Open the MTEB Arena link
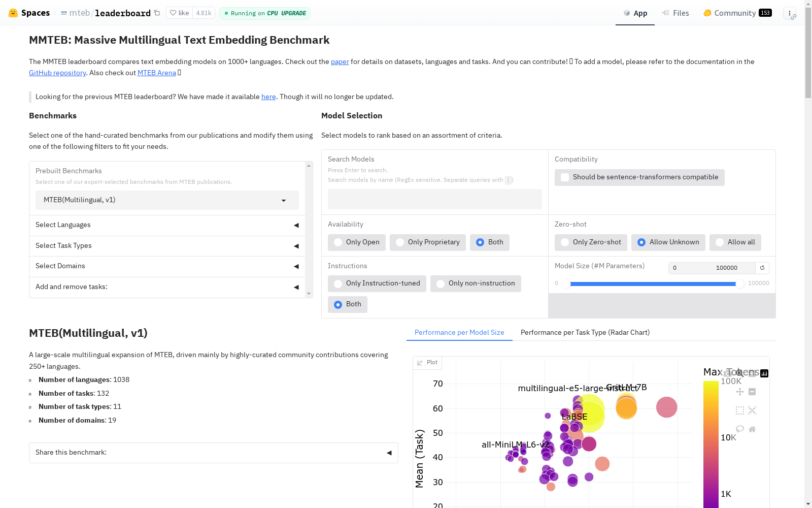The width and height of the screenshot is (812, 508). click(157, 73)
